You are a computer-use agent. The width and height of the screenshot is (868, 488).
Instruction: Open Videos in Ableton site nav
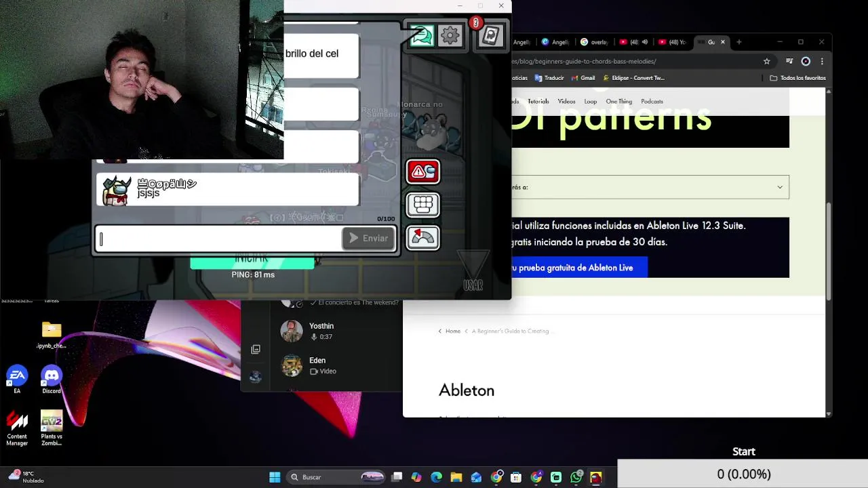pos(566,102)
